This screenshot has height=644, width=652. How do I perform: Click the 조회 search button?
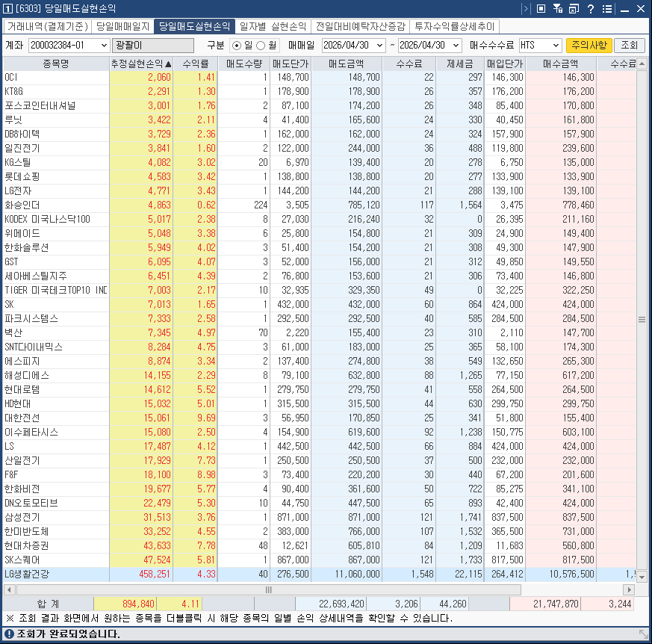point(629,45)
